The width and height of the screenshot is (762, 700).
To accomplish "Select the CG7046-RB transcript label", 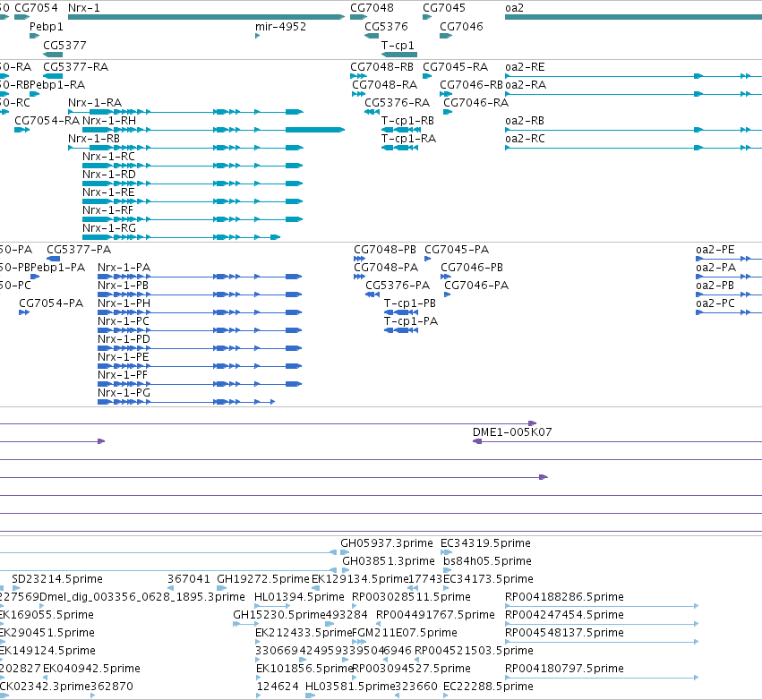I will (x=471, y=85).
